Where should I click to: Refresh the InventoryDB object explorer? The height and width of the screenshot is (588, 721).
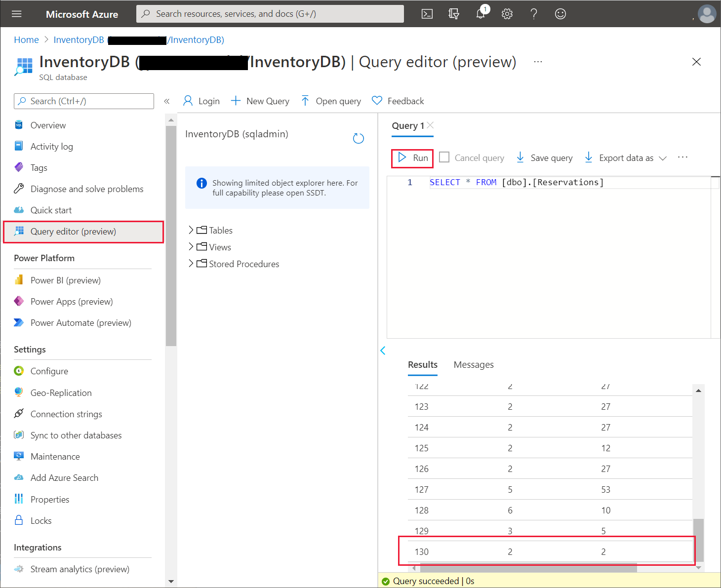[359, 139]
